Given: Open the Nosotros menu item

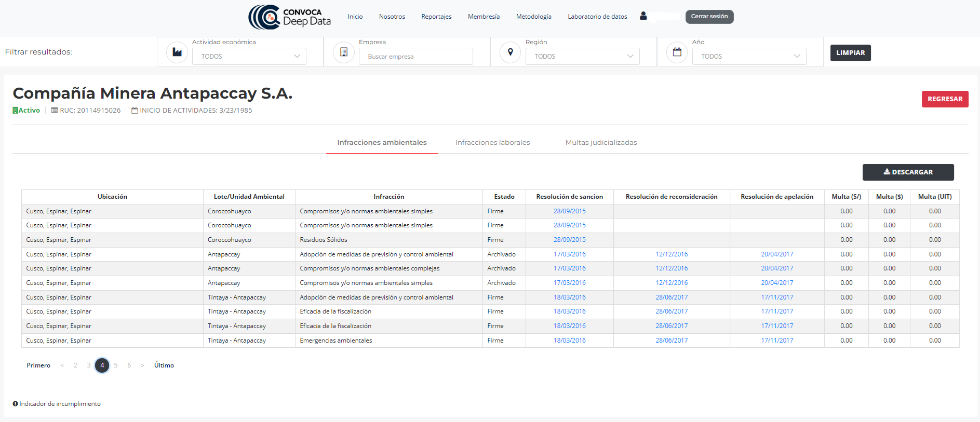Looking at the screenshot, I should 392,17.
